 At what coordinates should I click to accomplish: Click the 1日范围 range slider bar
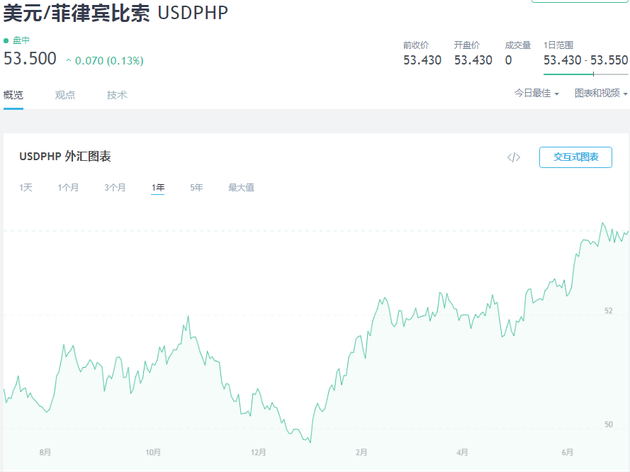(x=585, y=73)
